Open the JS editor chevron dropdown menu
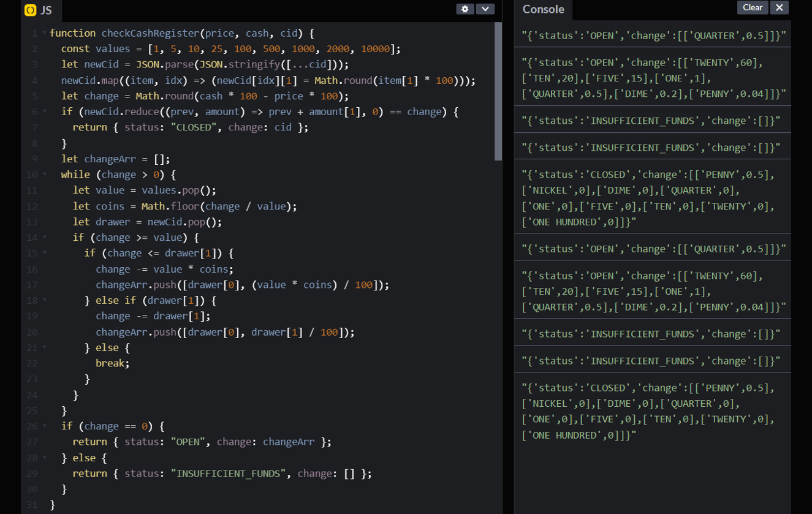Screen dimensions: 812x514 485,9
